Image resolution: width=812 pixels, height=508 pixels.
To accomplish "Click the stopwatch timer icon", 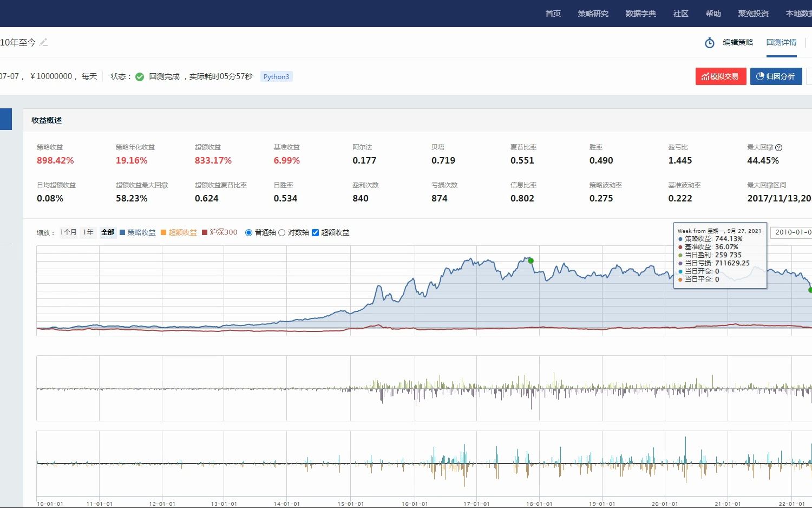I will pyautogui.click(x=710, y=43).
